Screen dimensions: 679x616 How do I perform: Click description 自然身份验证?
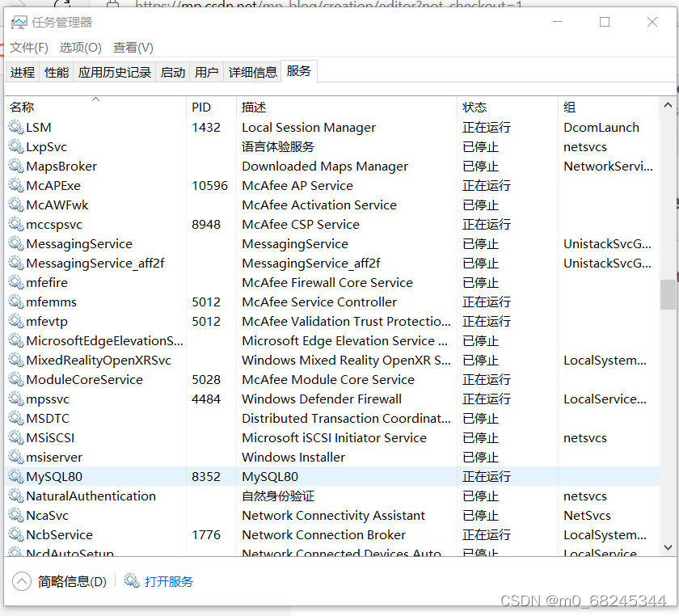278,496
